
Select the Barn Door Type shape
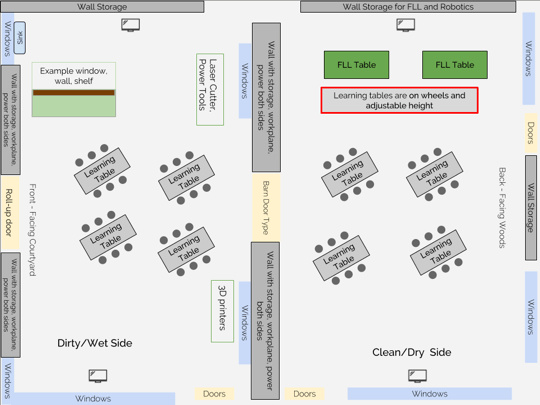(266, 207)
